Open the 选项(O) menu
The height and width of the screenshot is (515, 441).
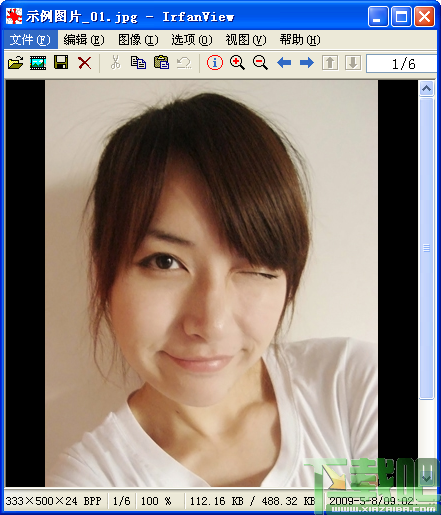click(192, 40)
